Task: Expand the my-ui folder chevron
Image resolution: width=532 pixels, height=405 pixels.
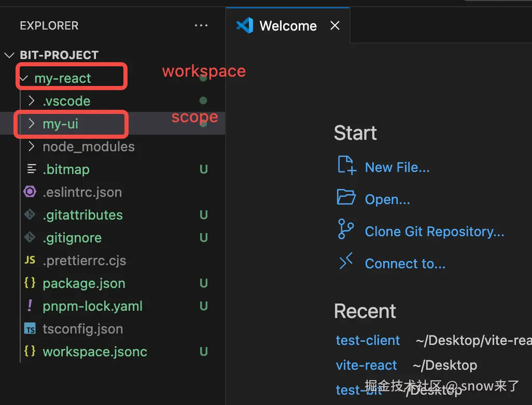Action: [32, 124]
